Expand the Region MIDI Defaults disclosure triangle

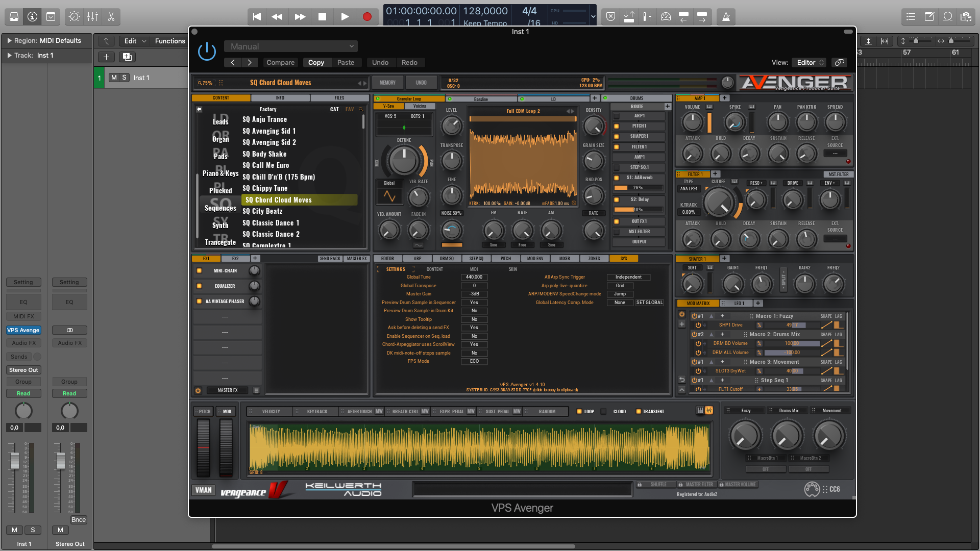pos(9,41)
